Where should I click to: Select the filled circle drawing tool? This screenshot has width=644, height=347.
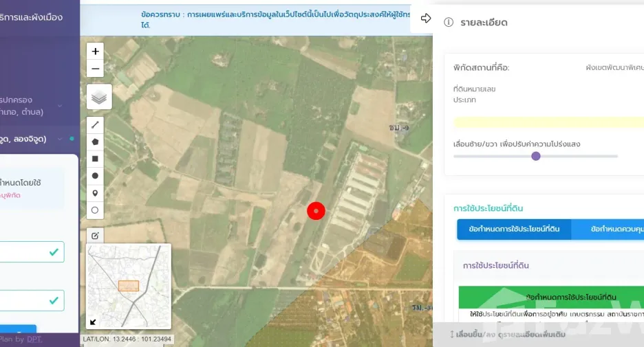click(95, 176)
